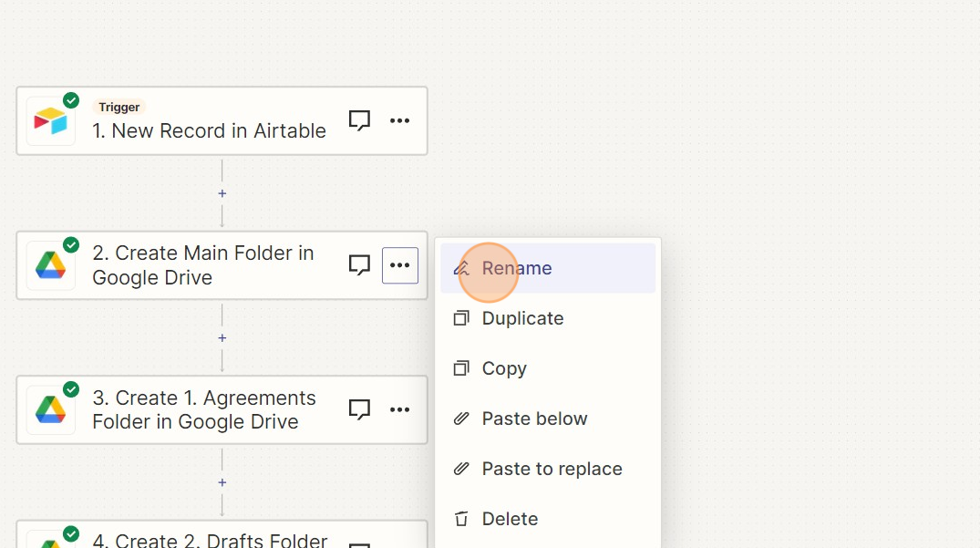The image size is (980, 548).
Task: Open comments on Create 1. Agreements Folder step
Action: (359, 409)
